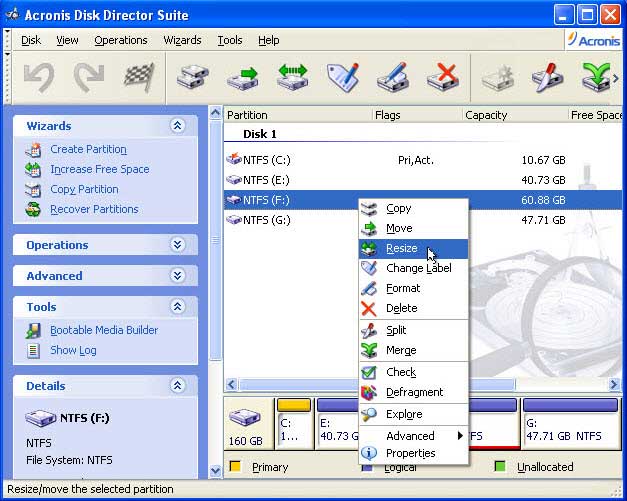Click partition list right scroll arrow
This screenshot has width=627, height=501.
coord(614,385)
